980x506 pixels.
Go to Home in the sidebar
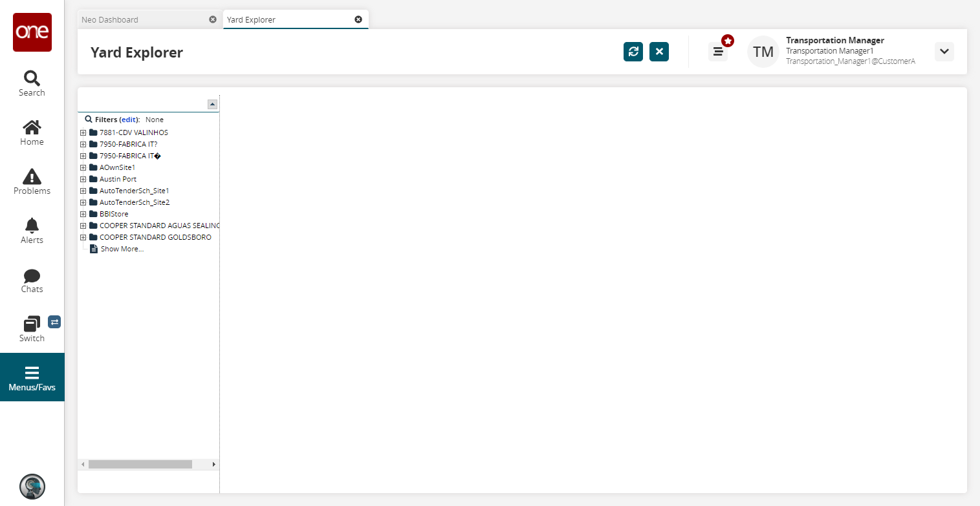coord(32,133)
